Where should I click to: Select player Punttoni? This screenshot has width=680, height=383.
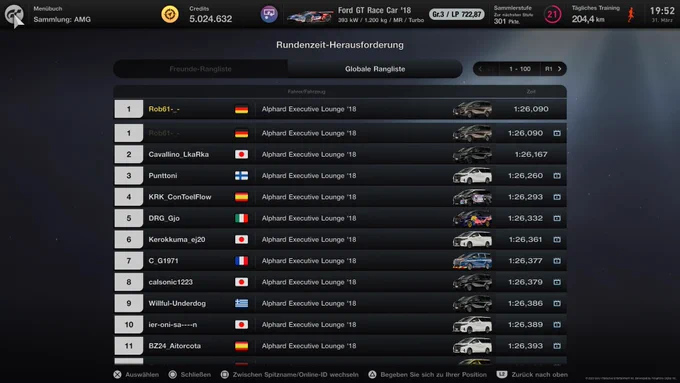pos(163,176)
